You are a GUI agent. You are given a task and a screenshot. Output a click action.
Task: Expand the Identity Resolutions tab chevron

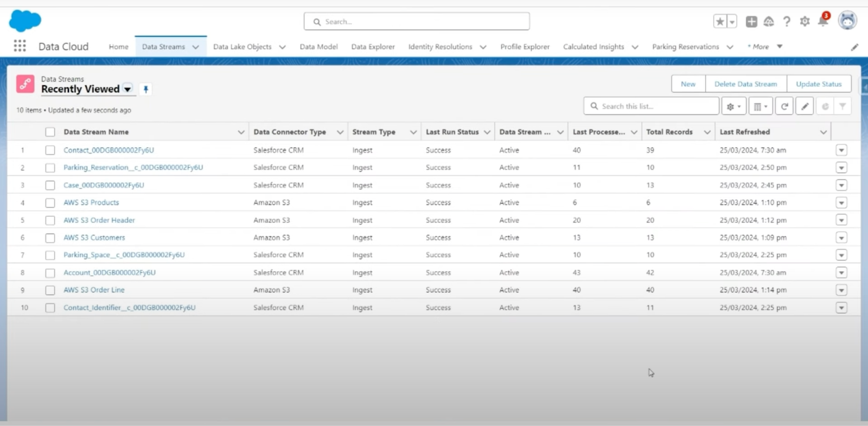click(x=483, y=47)
